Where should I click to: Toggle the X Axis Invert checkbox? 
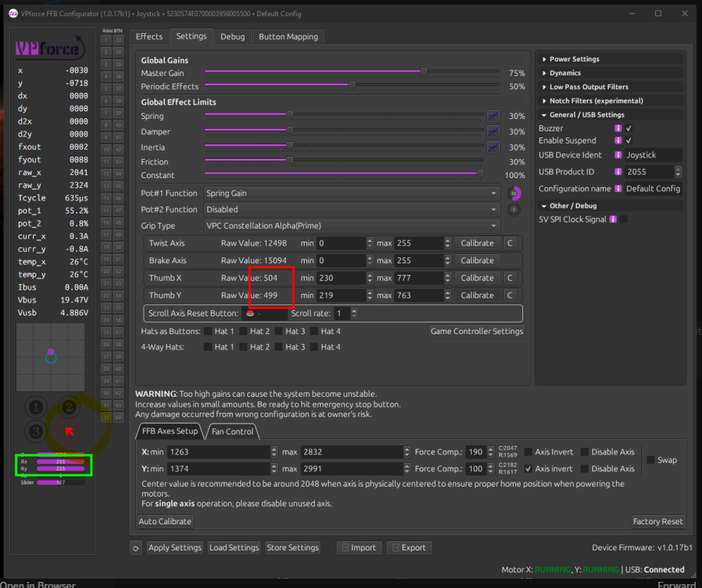pyautogui.click(x=528, y=452)
